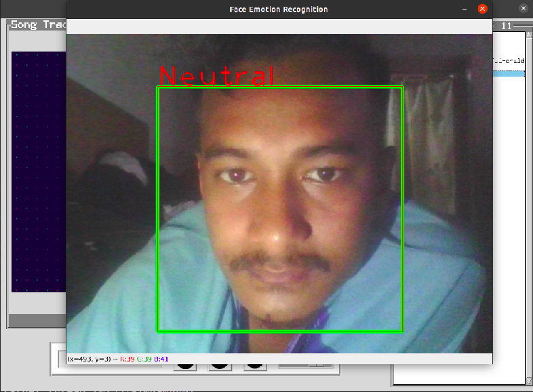Minimize the Face Emotion Recognition window
Screen dimensions: 533x392
coord(465,9)
